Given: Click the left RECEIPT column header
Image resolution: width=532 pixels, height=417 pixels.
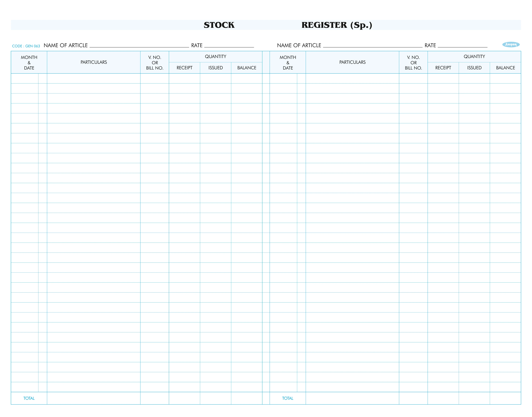Looking at the screenshot, I should coord(185,68).
